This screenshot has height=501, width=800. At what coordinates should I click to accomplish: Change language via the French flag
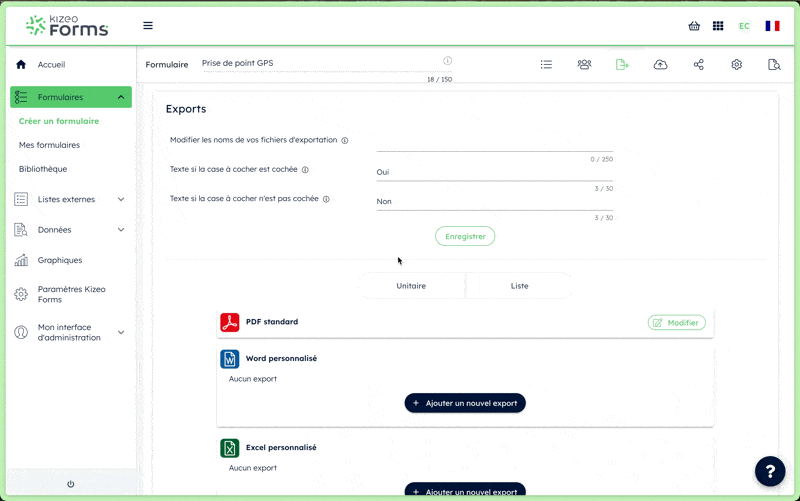pyautogui.click(x=772, y=26)
